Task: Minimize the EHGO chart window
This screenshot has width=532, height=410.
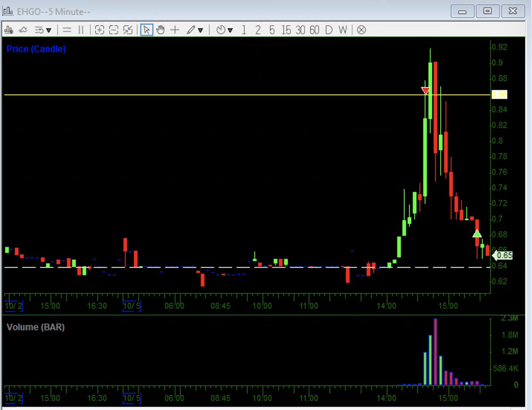Action: 462,12
